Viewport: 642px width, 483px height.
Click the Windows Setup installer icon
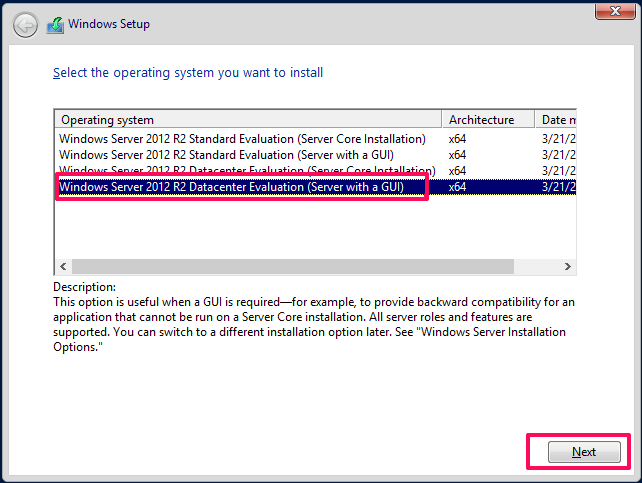tap(55, 25)
